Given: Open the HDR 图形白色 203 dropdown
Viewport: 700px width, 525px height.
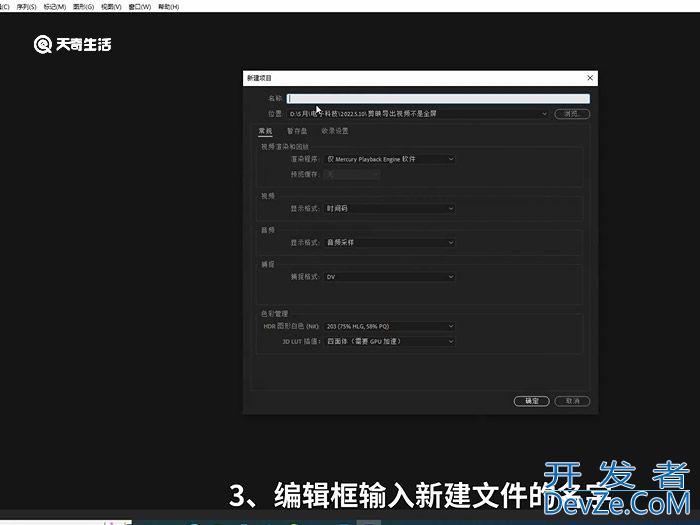Looking at the screenshot, I should pos(390,326).
